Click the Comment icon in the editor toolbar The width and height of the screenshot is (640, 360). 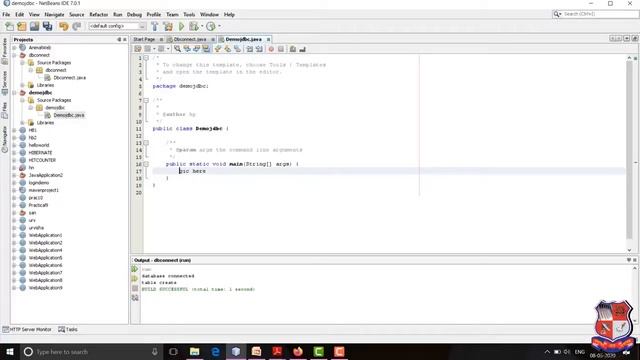293,49
